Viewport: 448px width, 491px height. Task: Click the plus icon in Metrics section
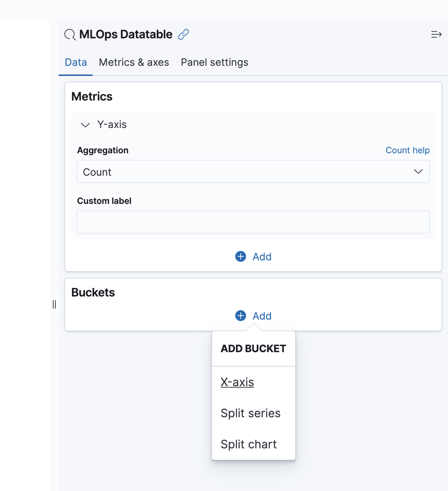point(241,256)
